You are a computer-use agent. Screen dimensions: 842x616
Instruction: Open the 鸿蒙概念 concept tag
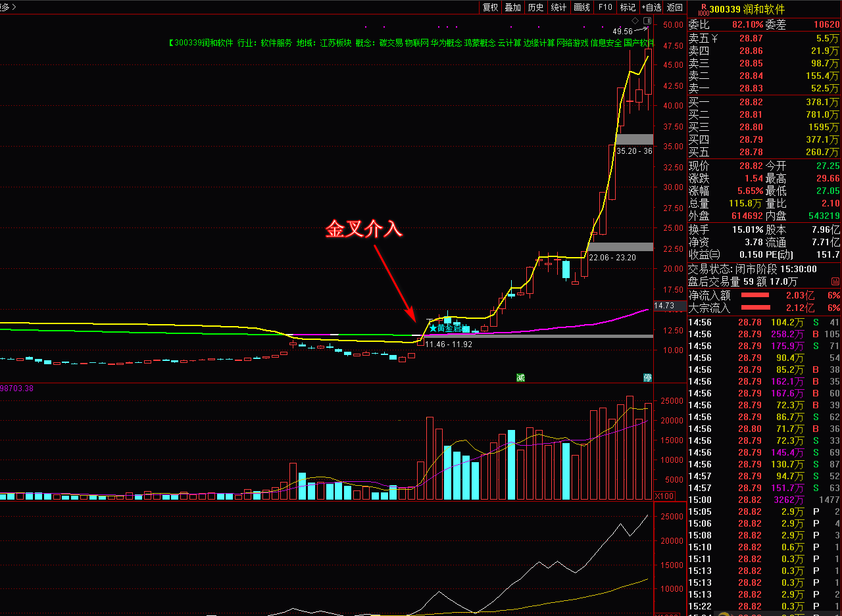tap(480, 43)
